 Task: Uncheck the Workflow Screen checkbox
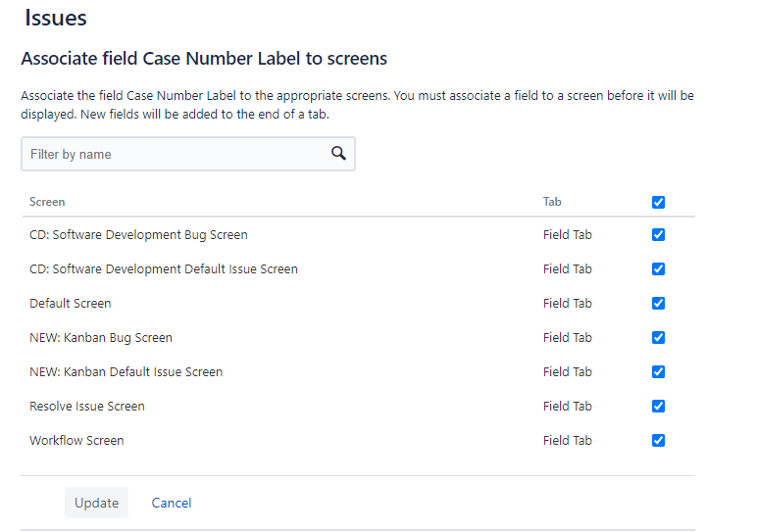point(658,440)
